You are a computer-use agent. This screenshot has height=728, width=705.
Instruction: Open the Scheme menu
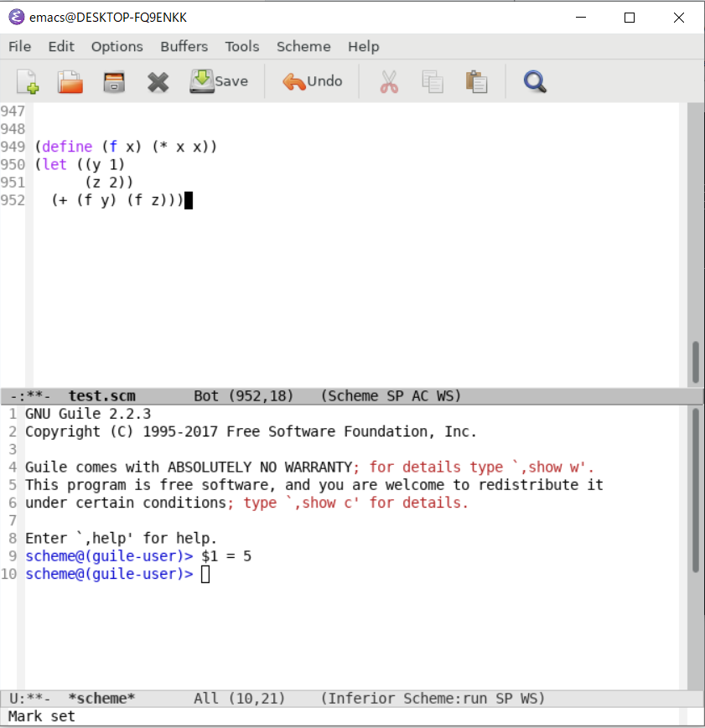[303, 46]
